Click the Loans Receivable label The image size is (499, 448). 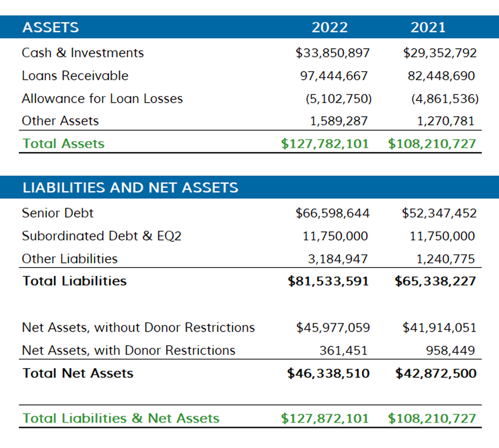75,76
